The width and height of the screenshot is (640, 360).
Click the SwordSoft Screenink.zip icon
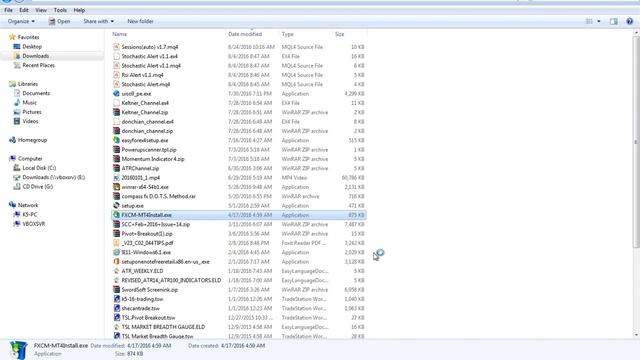coord(116,290)
